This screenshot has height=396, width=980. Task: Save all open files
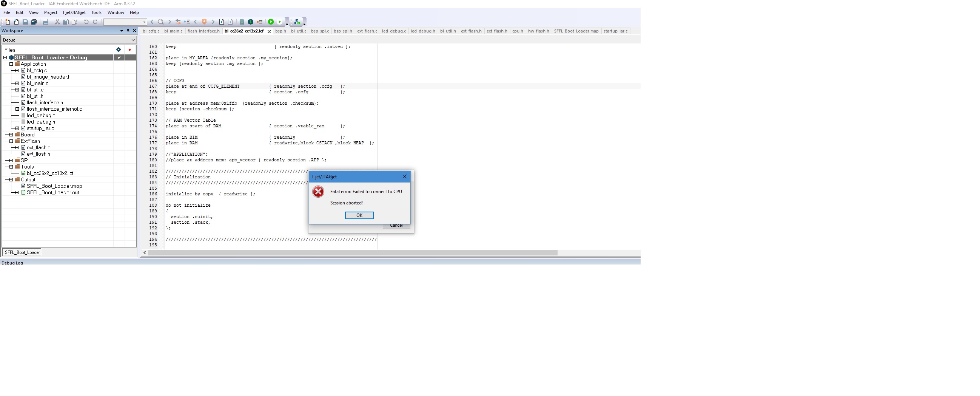34,22
